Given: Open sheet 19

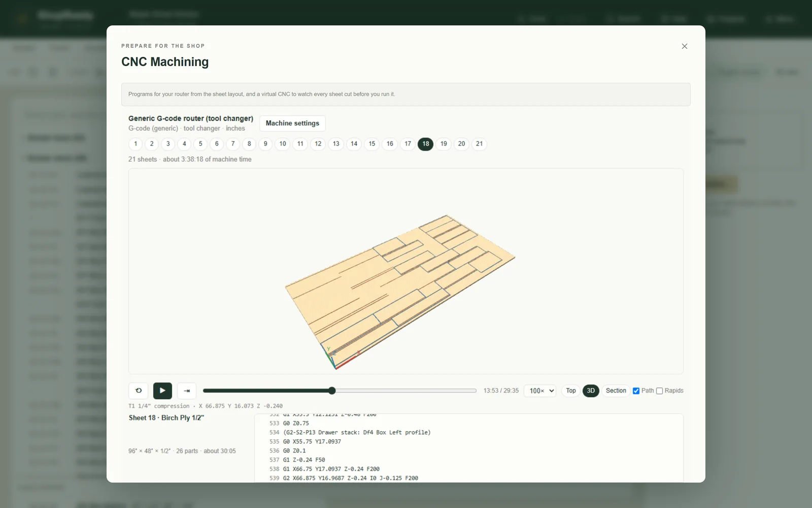Looking at the screenshot, I should (444, 144).
